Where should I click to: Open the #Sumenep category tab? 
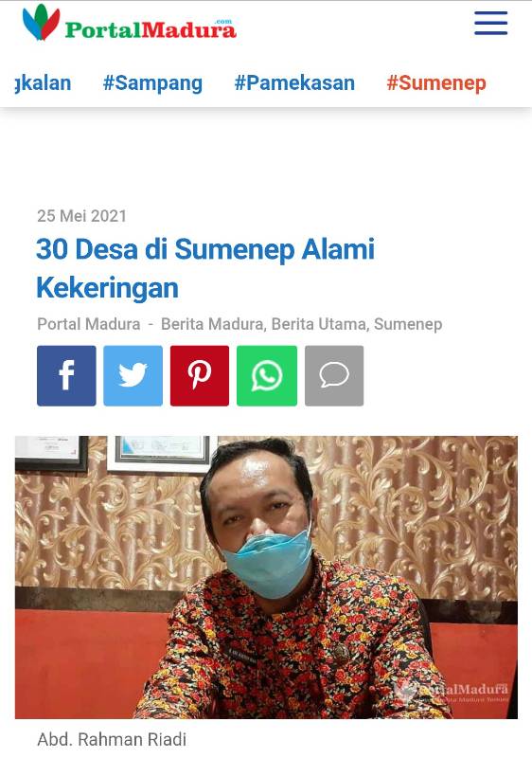coord(436,82)
